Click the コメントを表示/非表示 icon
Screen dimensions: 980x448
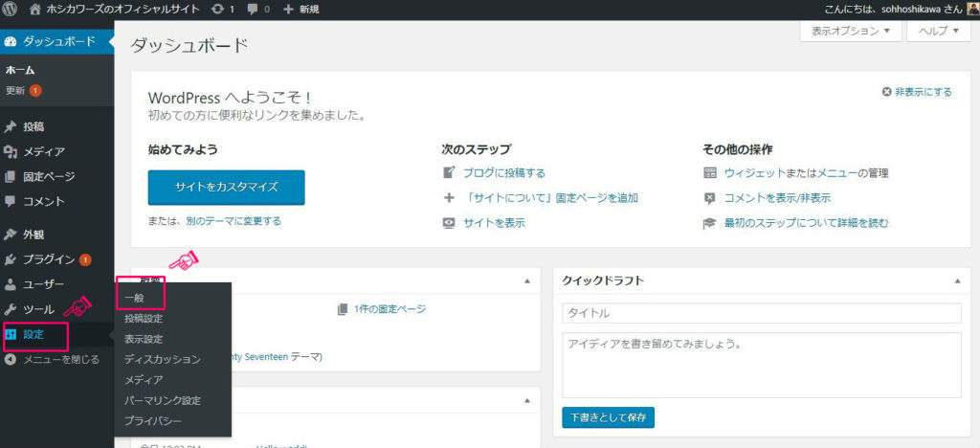[x=709, y=198]
